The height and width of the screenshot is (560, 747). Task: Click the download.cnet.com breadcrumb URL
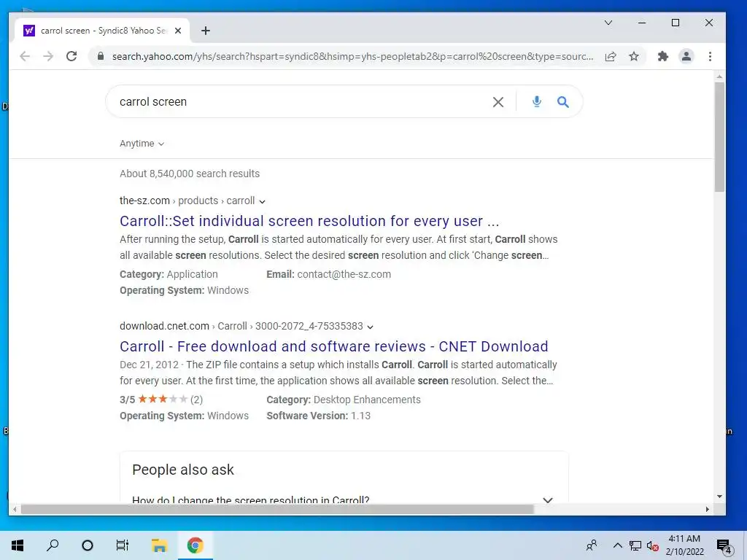[x=241, y=326]
